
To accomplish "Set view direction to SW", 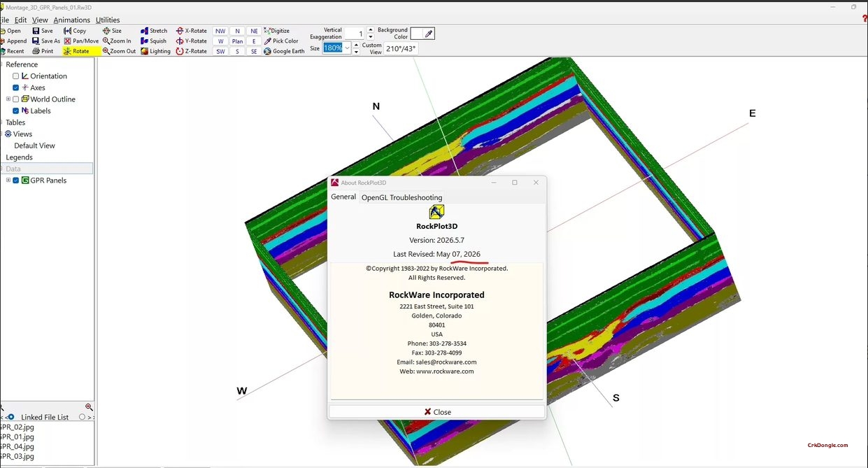I will pyautogui.click(x=221, y=51).
